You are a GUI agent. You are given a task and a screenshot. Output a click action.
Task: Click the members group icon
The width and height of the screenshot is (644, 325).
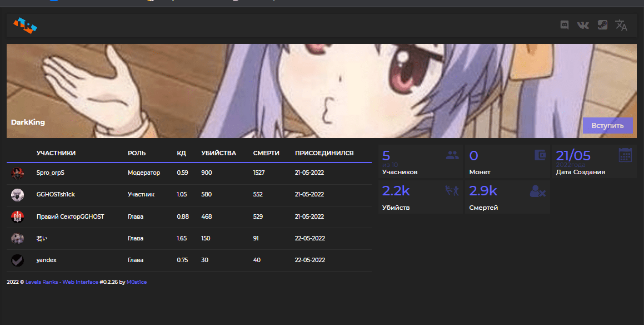pyautogui.click(x=452, y=155)
